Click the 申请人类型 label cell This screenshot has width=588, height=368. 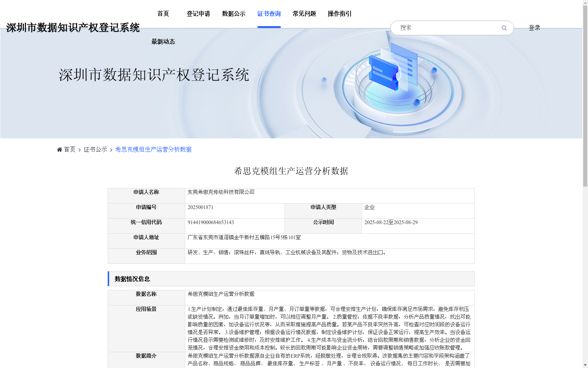click(323, 211)
